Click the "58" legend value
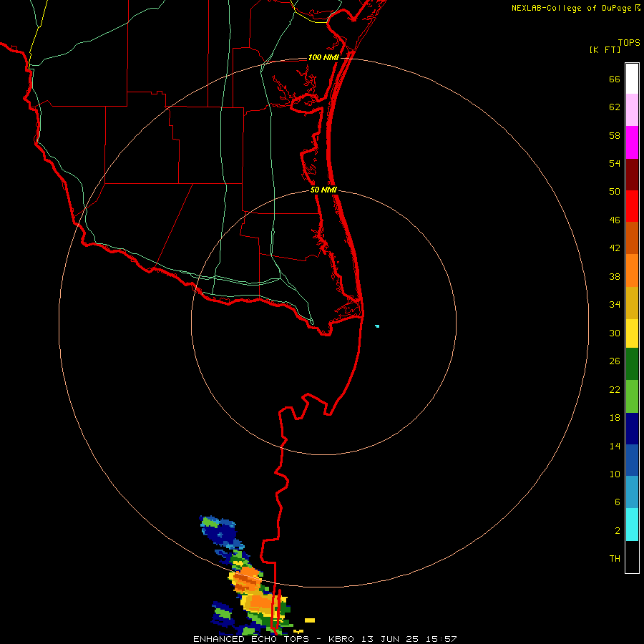Image resolution: width=644 pixels, height=644 pixels. [x=615, y=135]
